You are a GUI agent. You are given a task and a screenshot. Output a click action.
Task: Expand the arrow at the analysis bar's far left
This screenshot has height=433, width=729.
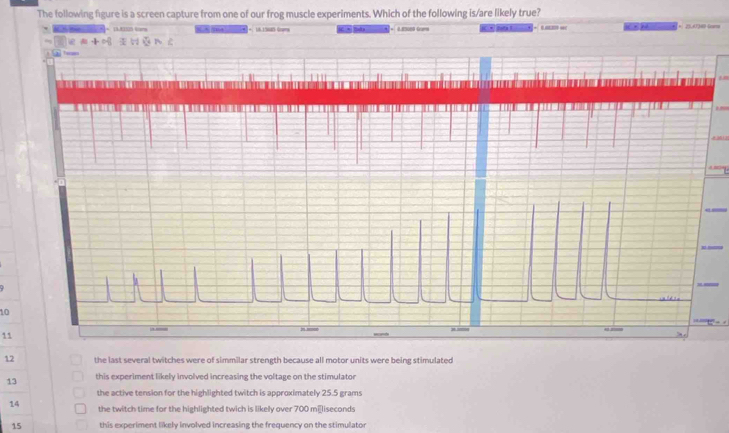coord(46,29)
